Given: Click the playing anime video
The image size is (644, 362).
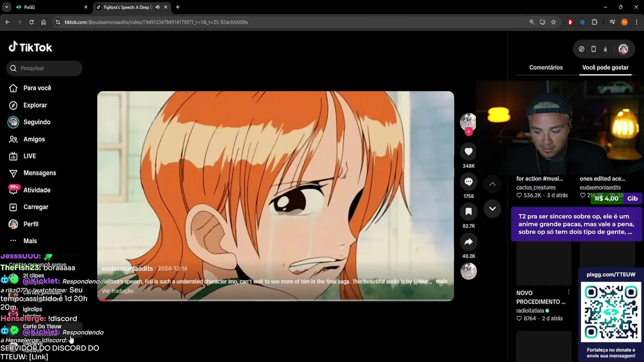Looking at the screenshot, I should pos(276,196).
